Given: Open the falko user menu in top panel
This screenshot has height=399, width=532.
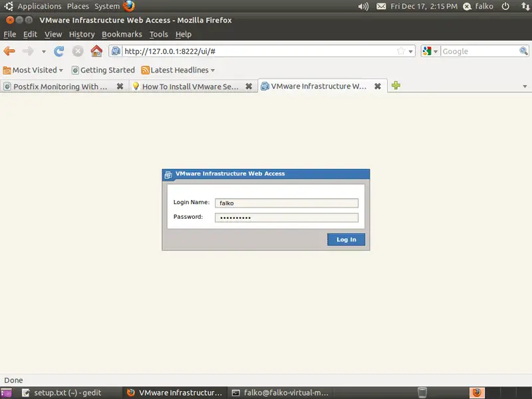Looking at the screenshot, I should (484, 7).
